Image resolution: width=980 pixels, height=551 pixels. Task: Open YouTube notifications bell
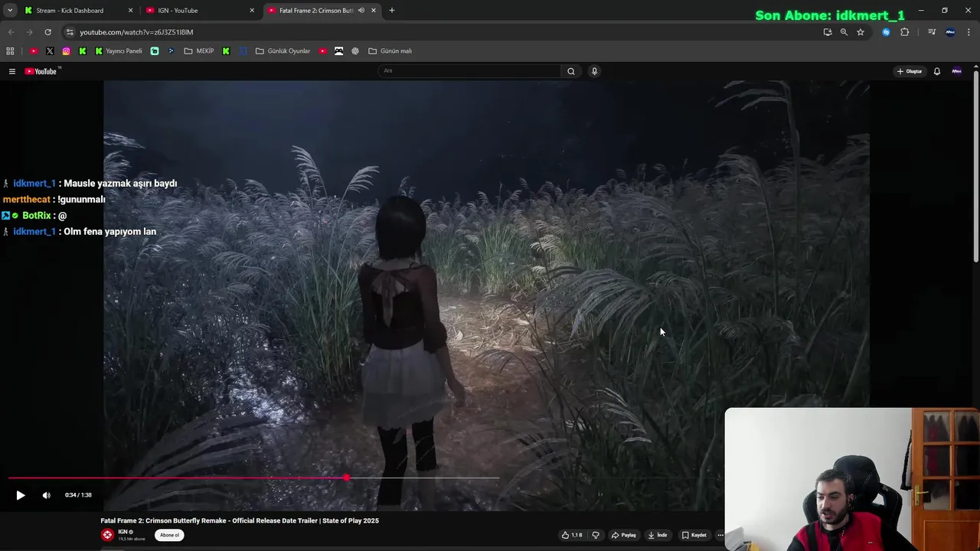[x=936, y=71]
